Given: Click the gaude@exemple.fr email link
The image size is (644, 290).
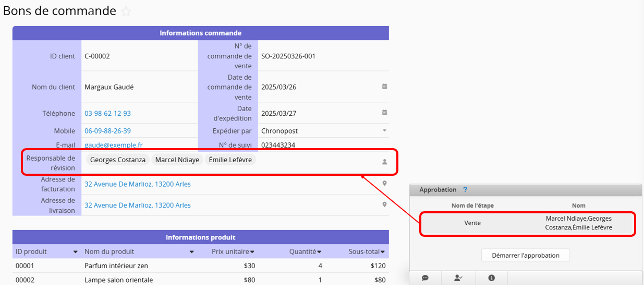Looking at the screenshot, I should (x=113, y=145).
